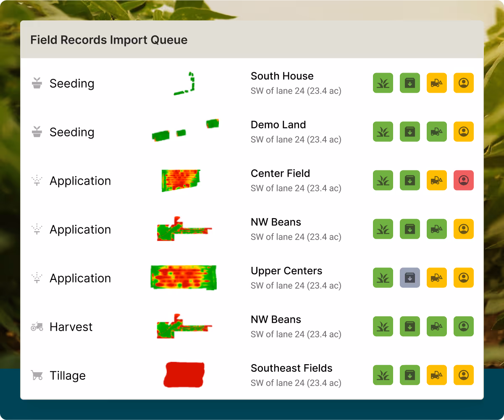504x420 pixels.
Task: Click the red operator icon for Center Field
Action: [x=464, y=180]
